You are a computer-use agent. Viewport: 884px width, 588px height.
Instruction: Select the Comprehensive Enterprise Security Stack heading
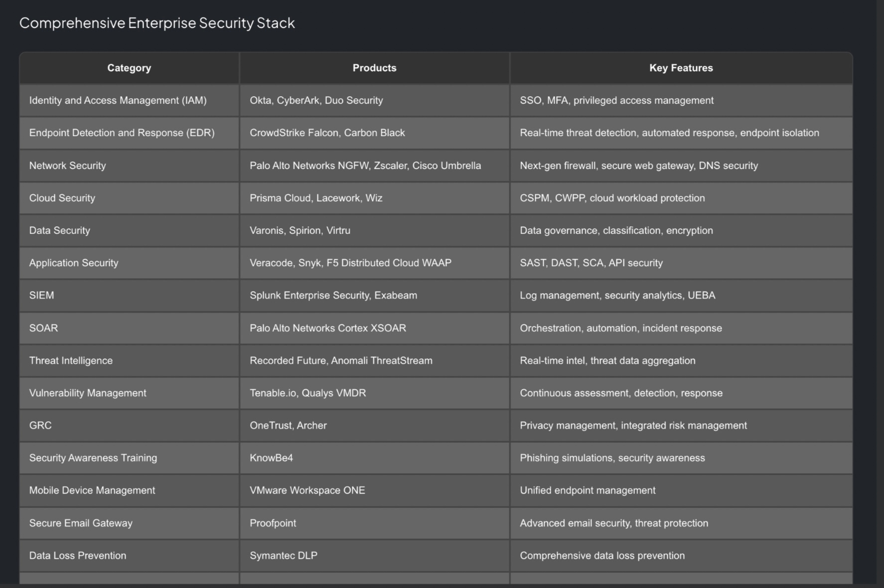(x=157, y=23)
